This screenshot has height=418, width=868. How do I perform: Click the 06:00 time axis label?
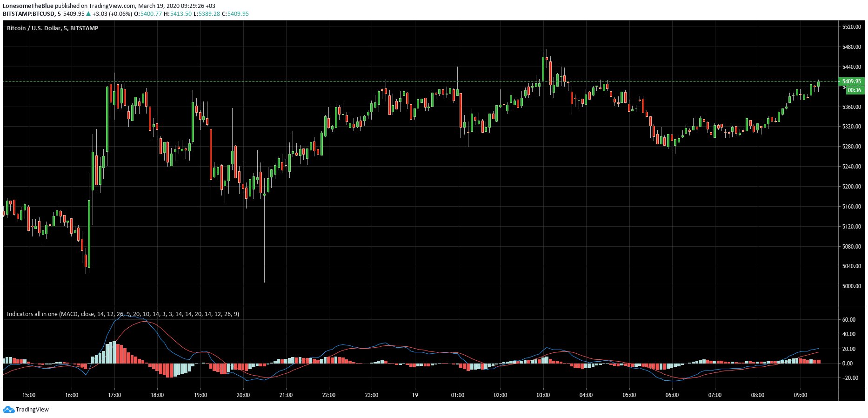pos(672,395)
